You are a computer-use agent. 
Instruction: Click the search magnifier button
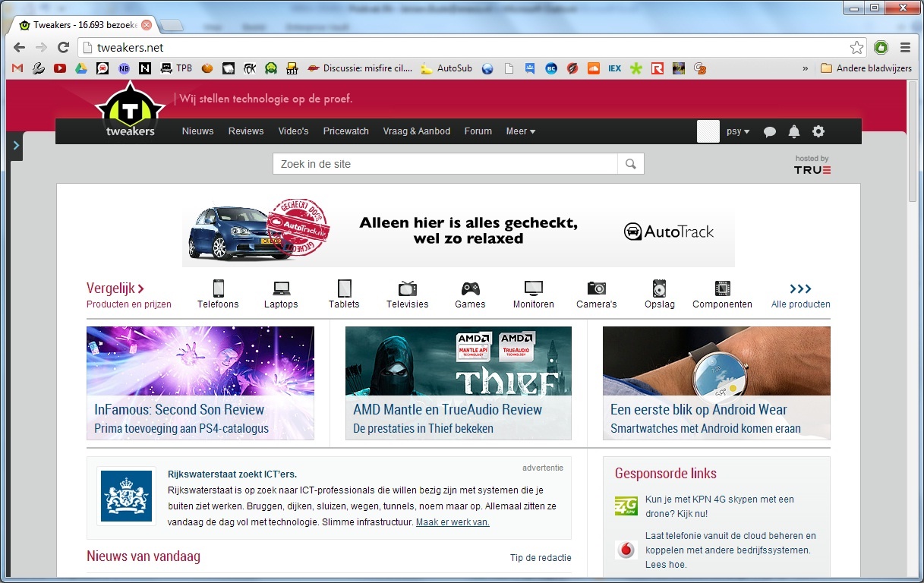click(x=631, y=164)
